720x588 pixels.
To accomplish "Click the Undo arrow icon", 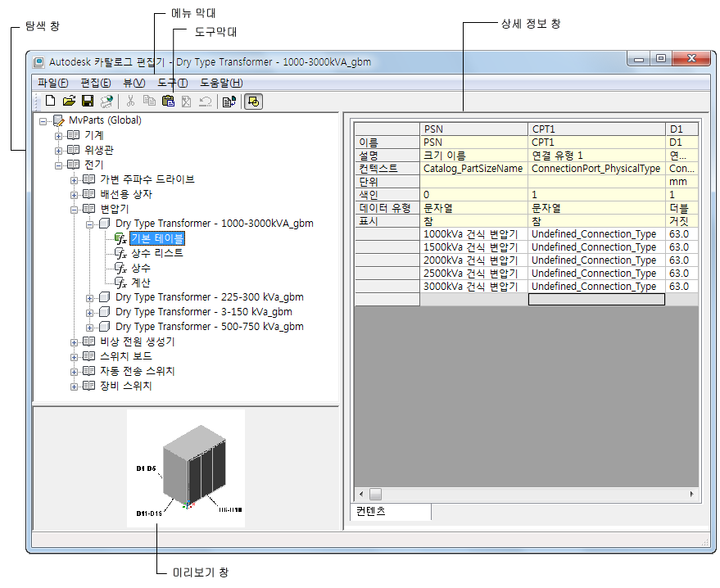I will (206, 101).
